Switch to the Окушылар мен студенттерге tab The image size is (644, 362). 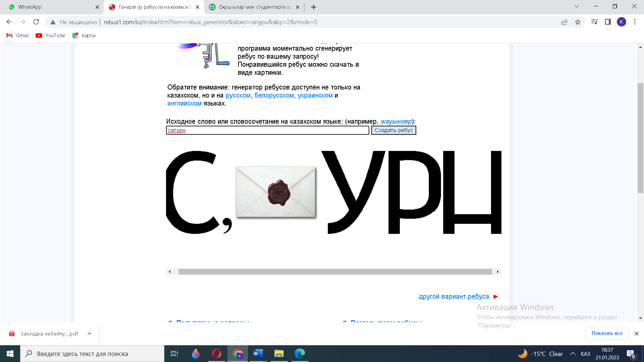click(255, 7)
